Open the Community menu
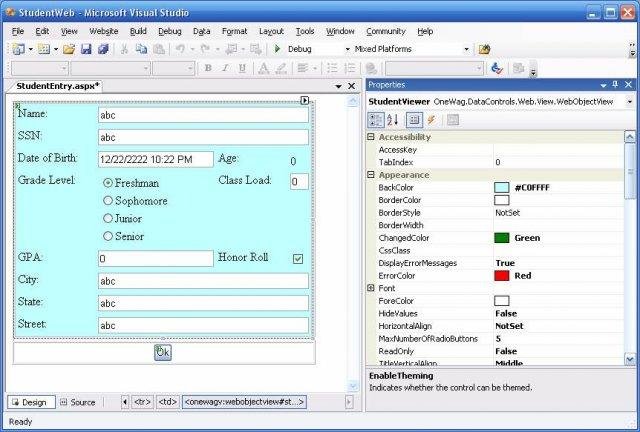The width and height of the screenshot is (640, 432). [x=386, y=31]
